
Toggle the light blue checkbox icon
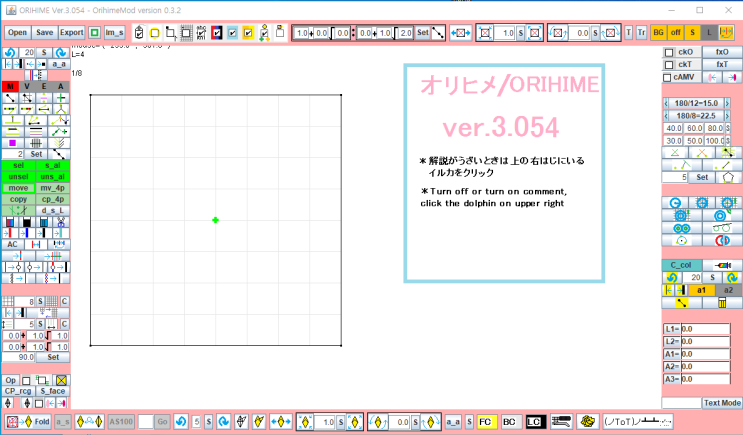[233, 33]
